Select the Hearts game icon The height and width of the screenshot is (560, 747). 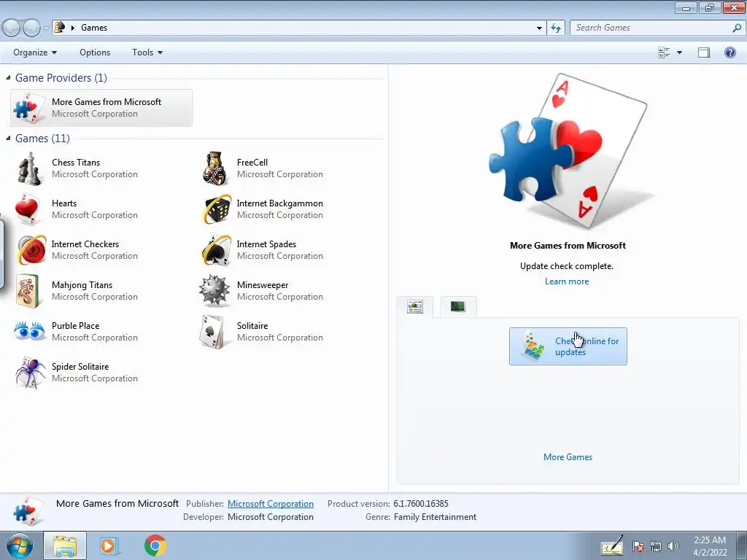(28, 209)
